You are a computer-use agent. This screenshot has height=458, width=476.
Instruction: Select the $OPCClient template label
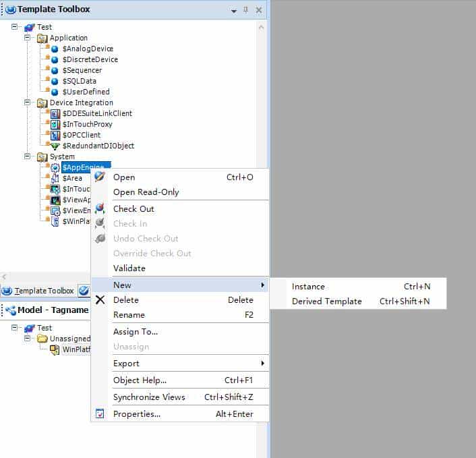click(x=82, y=136)
